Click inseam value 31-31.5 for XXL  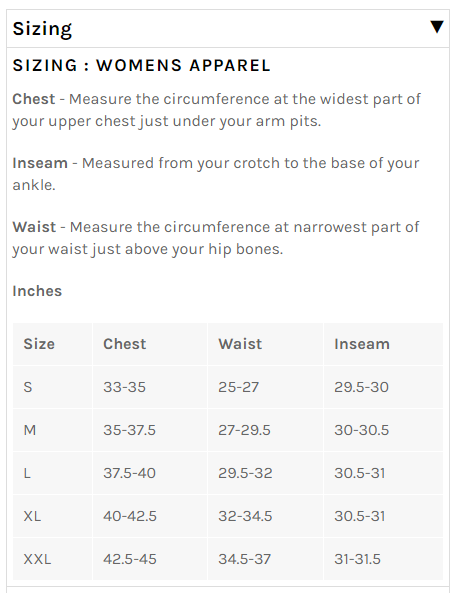(357, 559)
